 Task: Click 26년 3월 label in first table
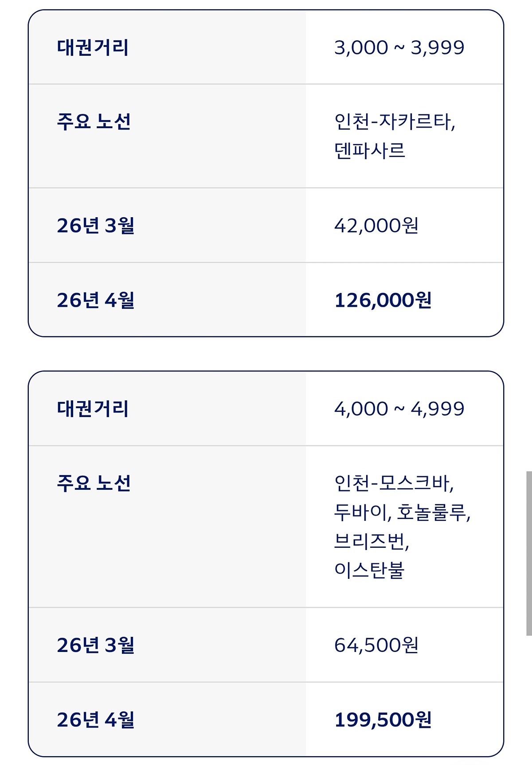[95, 226]
